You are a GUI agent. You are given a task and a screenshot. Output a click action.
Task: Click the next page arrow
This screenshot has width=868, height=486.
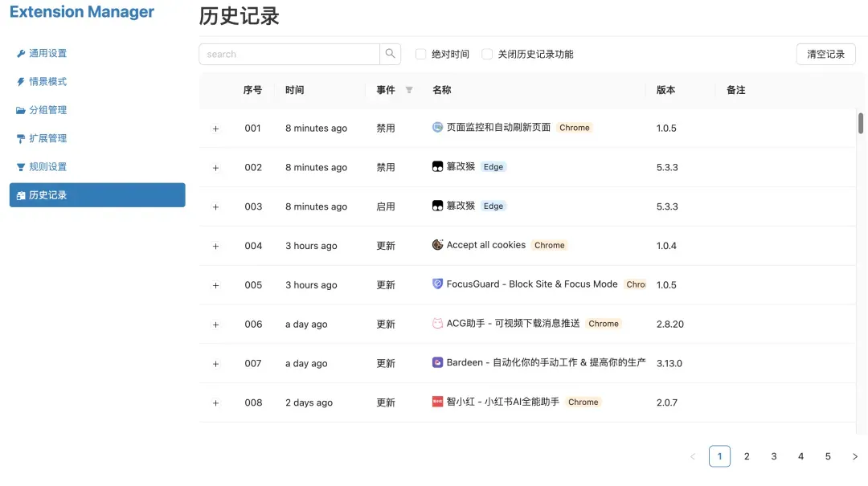pyautogui.click(x=854, y=456)
